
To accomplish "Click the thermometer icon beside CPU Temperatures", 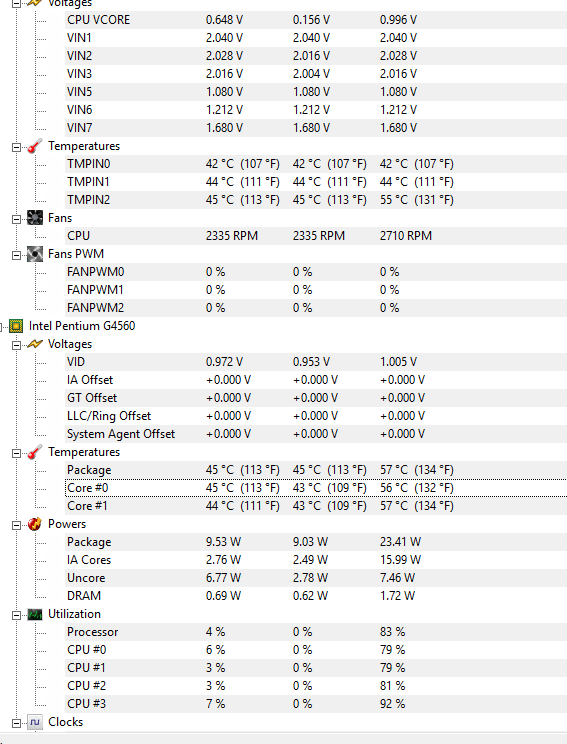I will (35, 452).
